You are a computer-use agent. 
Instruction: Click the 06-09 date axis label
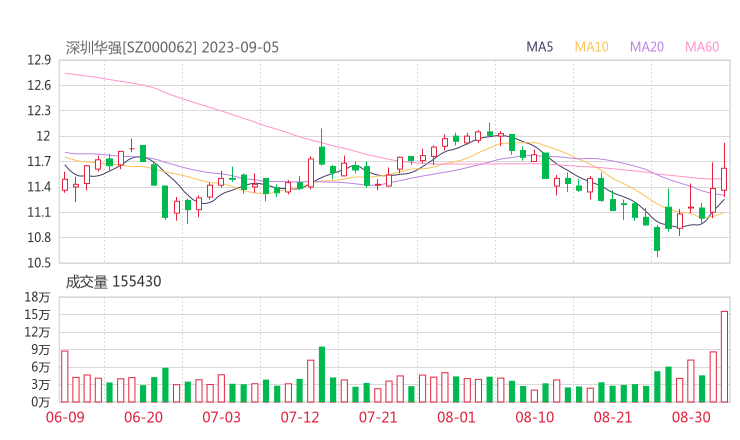pos(65,417)
